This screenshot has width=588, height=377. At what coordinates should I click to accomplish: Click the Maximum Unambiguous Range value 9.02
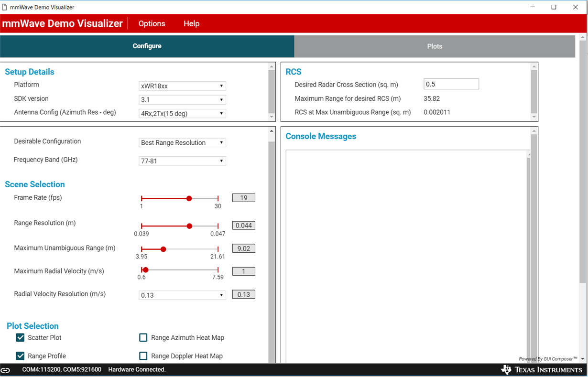[244, 248]
